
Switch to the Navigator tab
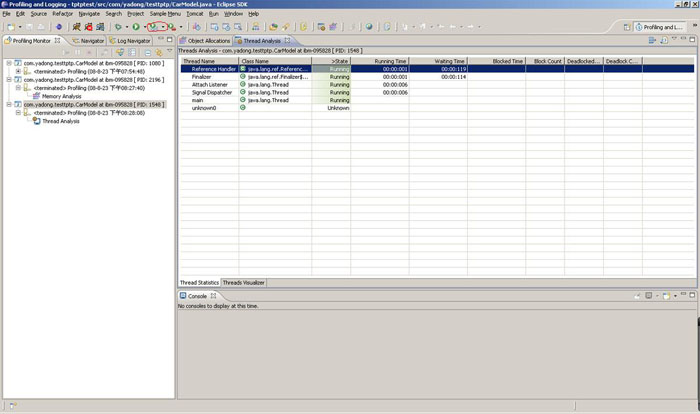coord(88,41)
